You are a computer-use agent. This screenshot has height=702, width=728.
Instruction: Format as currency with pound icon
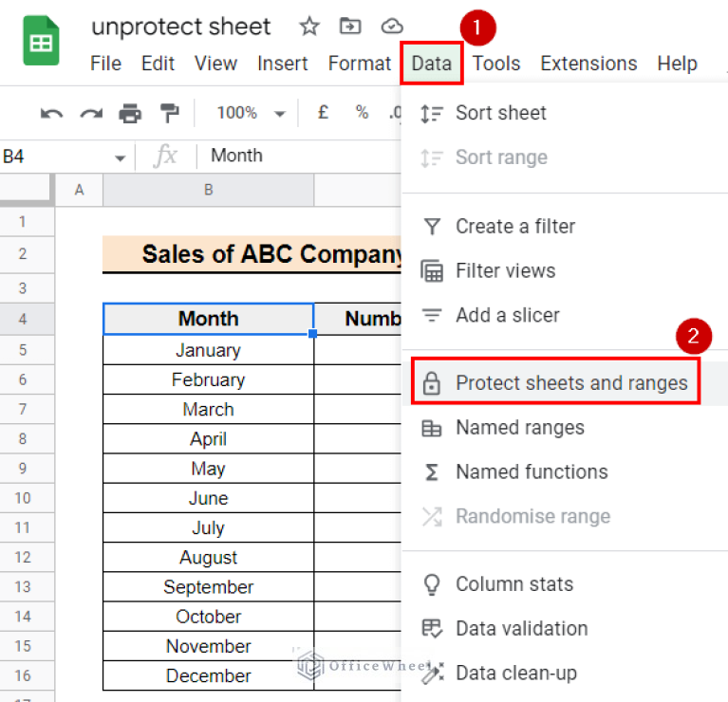pos(323,113)
